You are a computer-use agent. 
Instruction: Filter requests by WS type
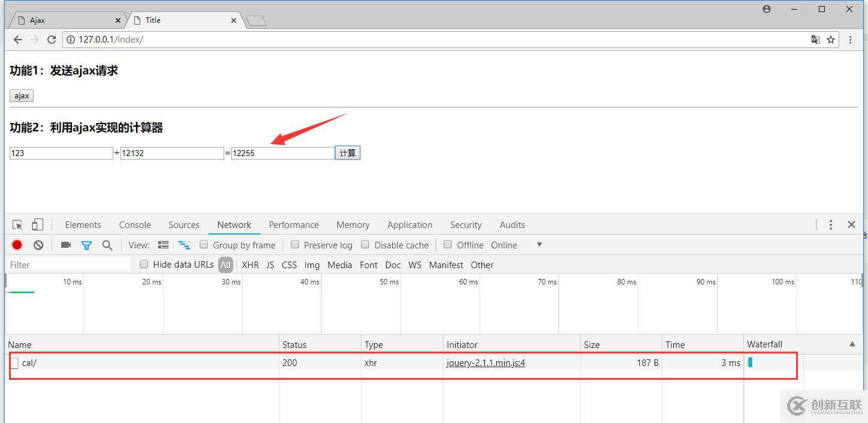click(415, 265)
